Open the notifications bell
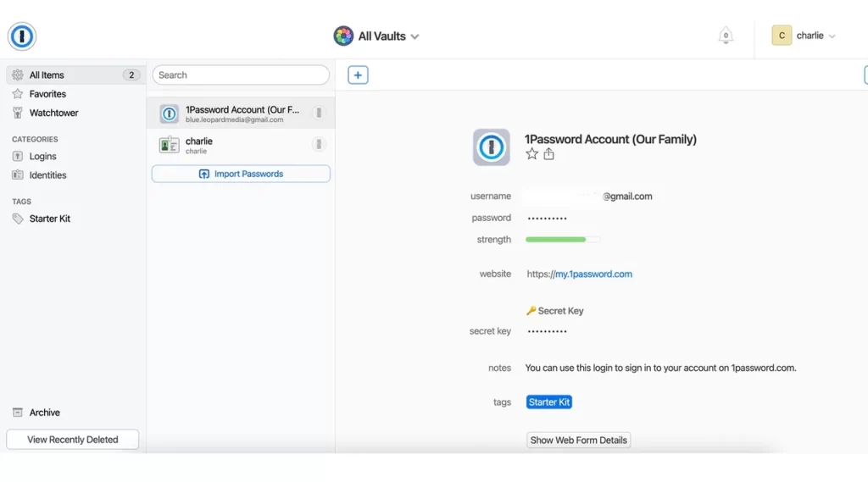The height and width of the screenshot is (482, 868). 726,36
